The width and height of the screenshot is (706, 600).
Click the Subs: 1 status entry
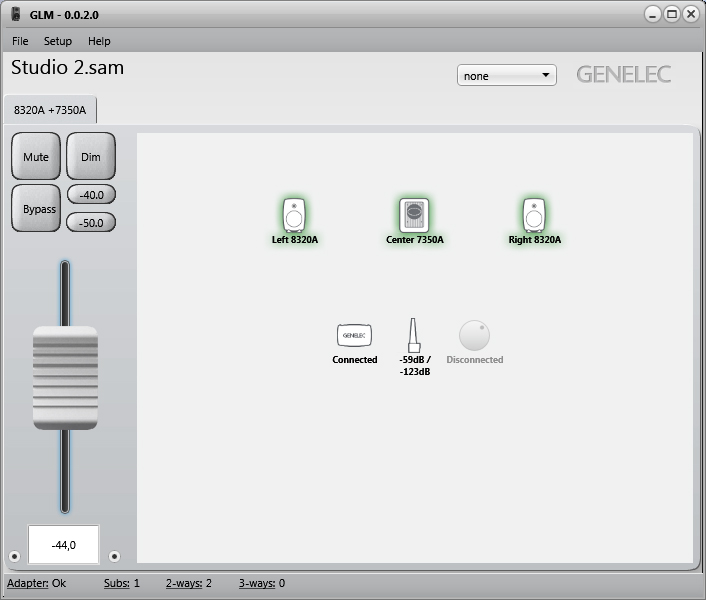point(122,583)
